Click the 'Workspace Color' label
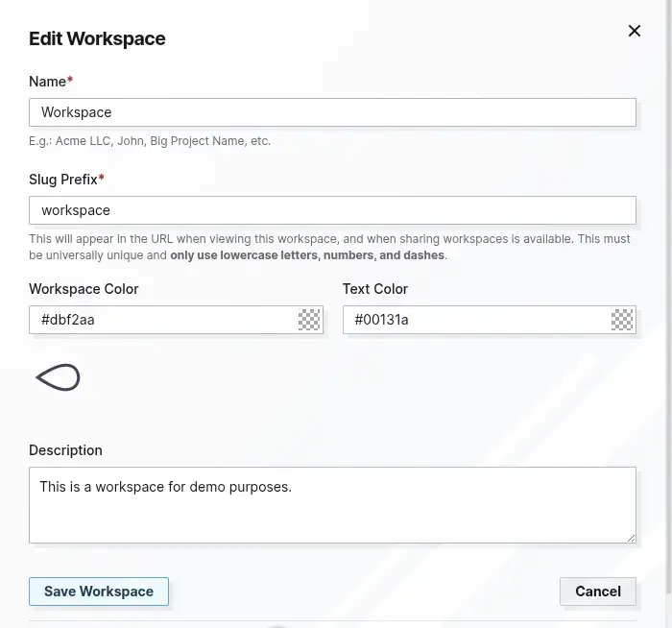Screen dimensions: 672x628 (84, 289)
